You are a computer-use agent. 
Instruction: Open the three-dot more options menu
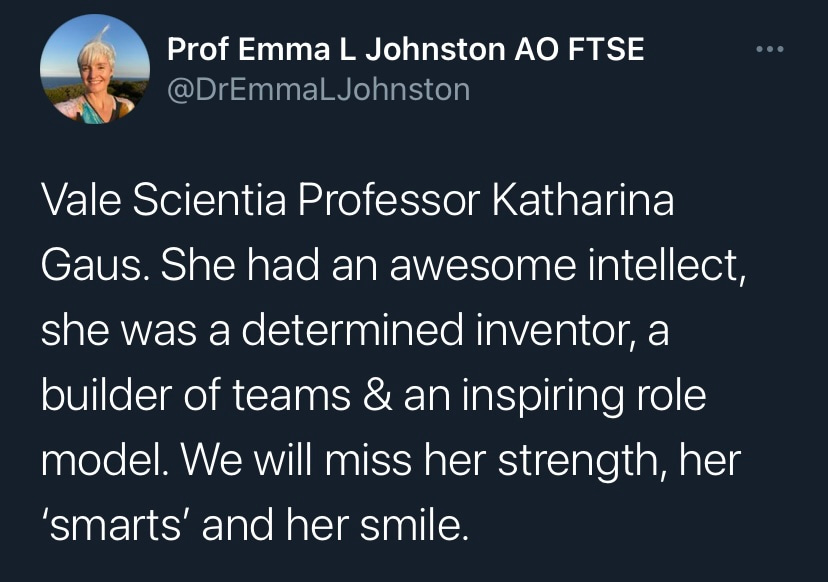[x=768, y=48]
